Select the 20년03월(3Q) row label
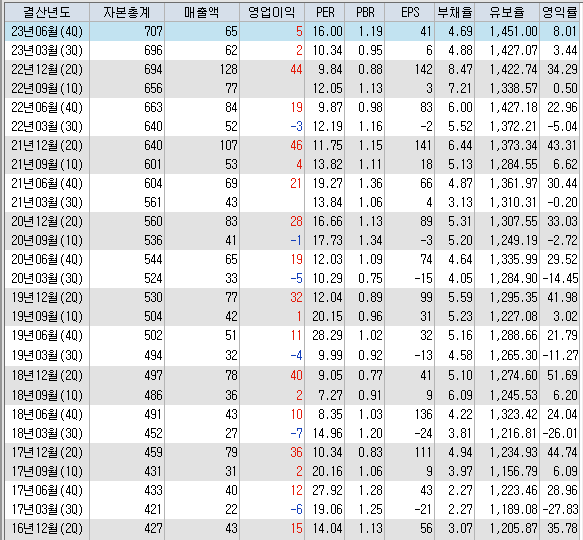Screen dimensions: 583x540 click(x=47, y=278)
